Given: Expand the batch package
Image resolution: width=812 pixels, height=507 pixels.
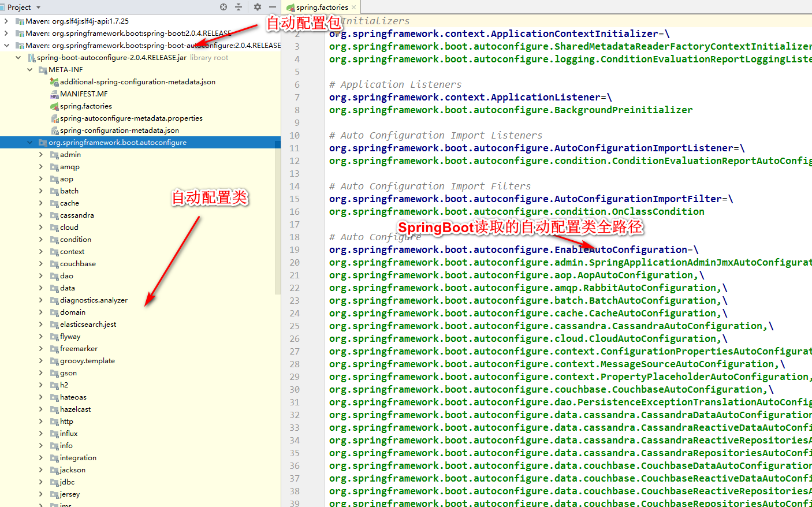Looking at the screenshot, I should point(41,191).
